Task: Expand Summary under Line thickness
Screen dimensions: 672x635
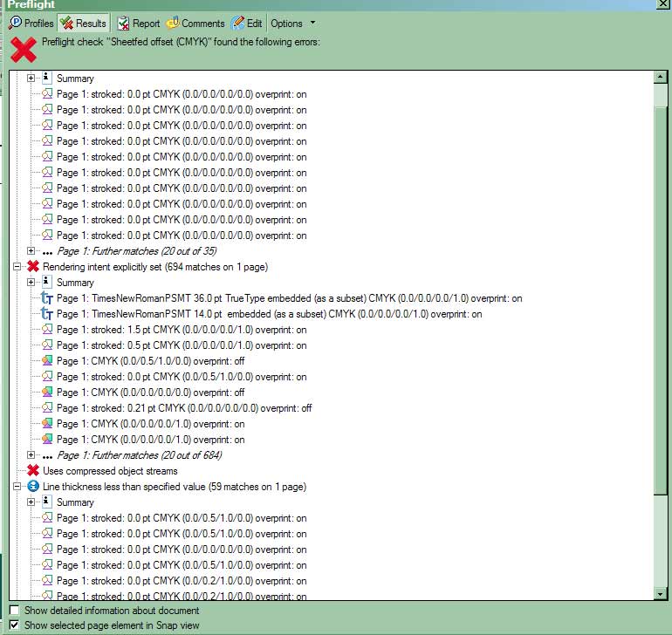Action: 31,502
